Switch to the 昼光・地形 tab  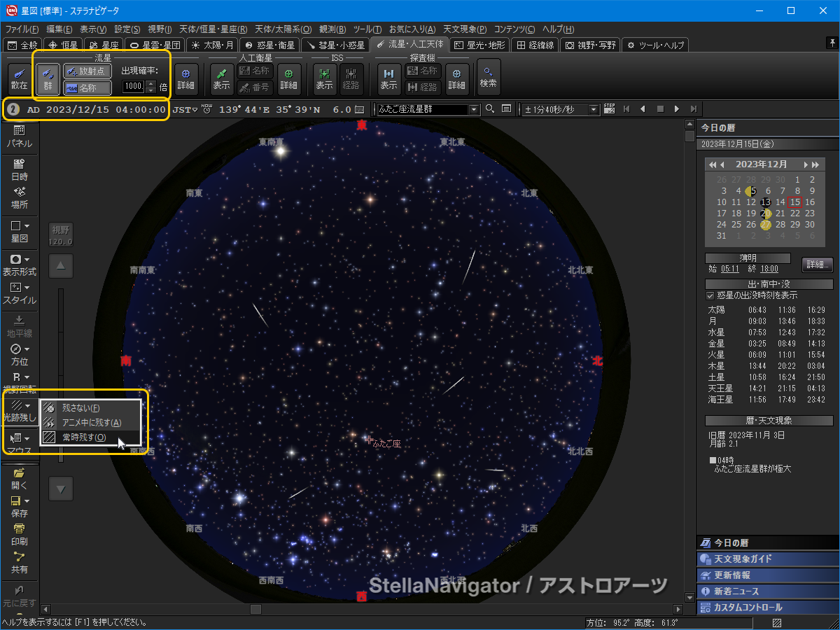pos(479,45)
